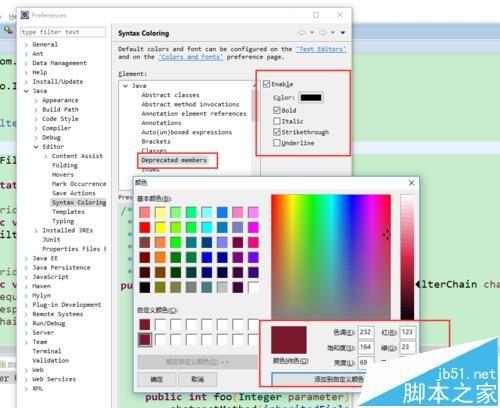Close the color picker dialog
Image resolution: width=500 pixels, height=408 pixels.
[x=411, y=183]
